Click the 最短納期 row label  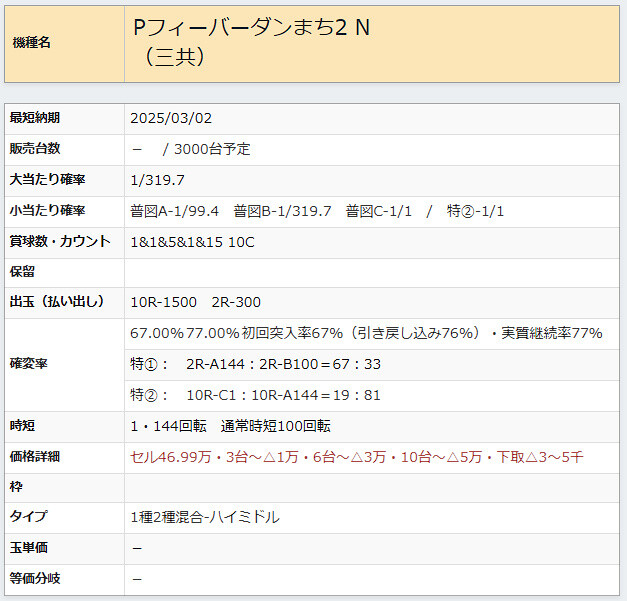click(x=35, y=118)
